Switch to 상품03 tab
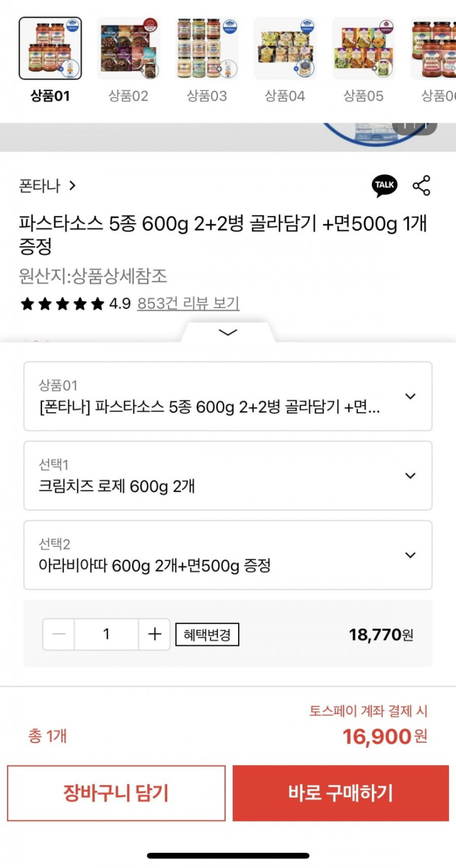Screen dimensions: 456x868 207,49
